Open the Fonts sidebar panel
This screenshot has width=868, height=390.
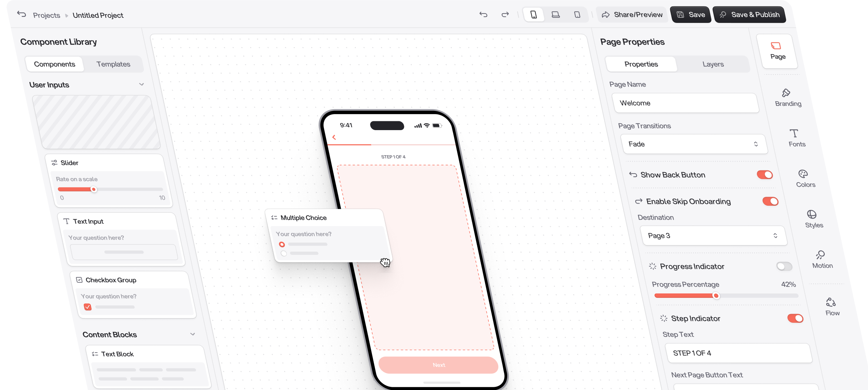[796, 138]
